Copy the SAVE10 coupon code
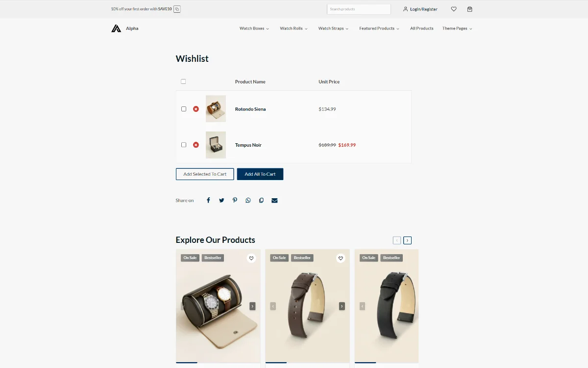The width and height of the screenshot is (588, 368). click(177, 9)
